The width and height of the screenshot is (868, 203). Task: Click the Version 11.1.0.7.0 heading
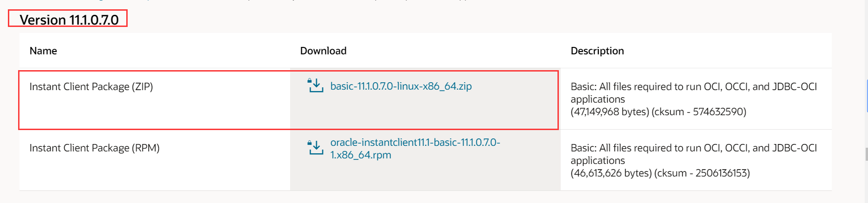coord(69,20)
